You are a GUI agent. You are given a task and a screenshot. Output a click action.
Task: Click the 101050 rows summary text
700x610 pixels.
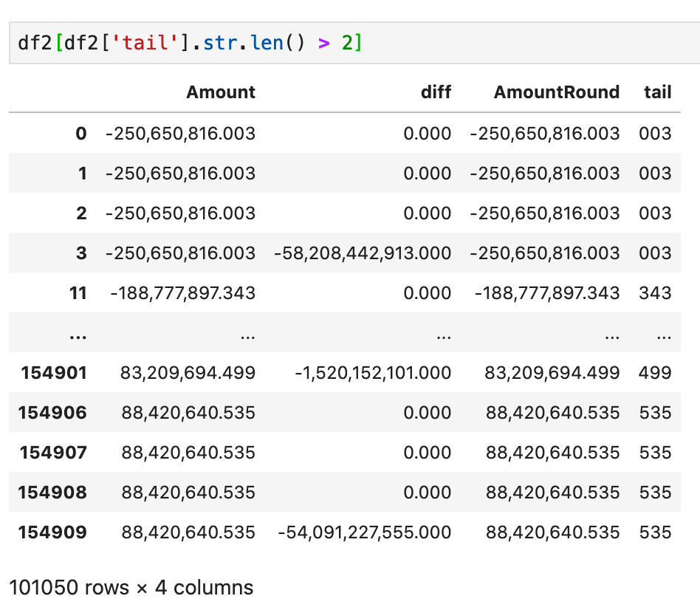[131, 587]
